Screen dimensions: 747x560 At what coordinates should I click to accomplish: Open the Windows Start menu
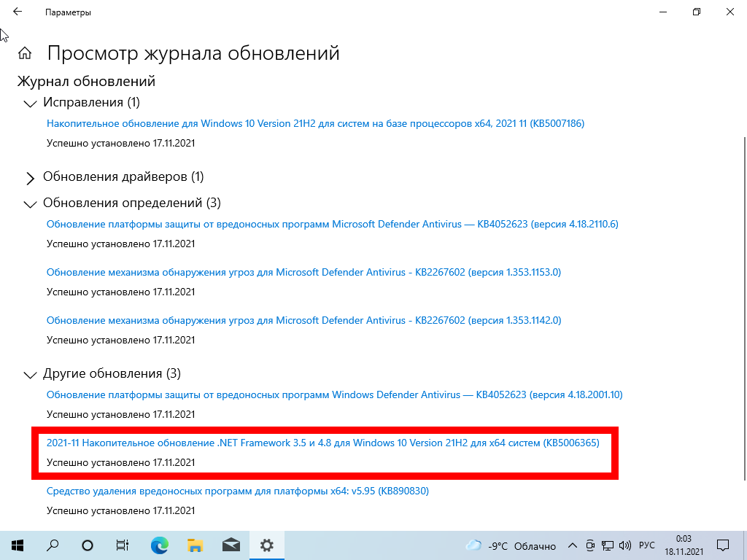18,545
